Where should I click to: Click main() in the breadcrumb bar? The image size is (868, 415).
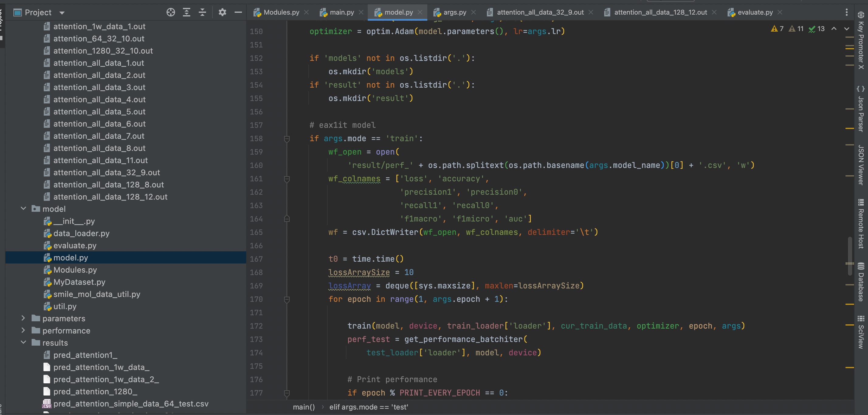tap(304, 407)
